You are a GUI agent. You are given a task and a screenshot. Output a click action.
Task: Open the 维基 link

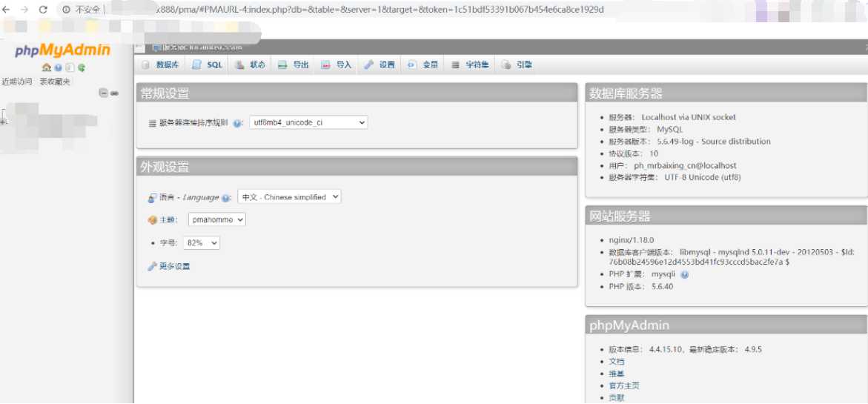[x=616, y=374]
